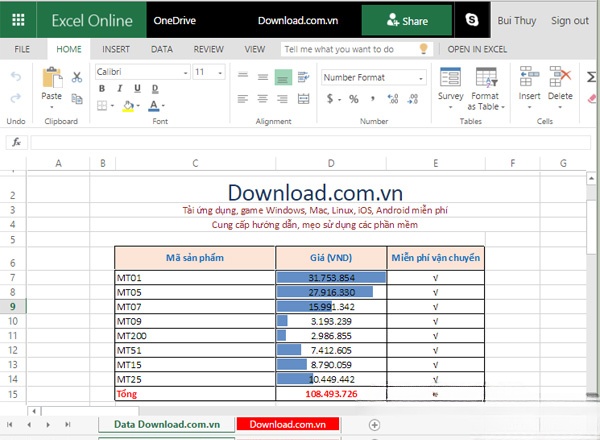Click the Format as Table icon
The height and width of the screenshot is (440, 600).
(486, 77)
